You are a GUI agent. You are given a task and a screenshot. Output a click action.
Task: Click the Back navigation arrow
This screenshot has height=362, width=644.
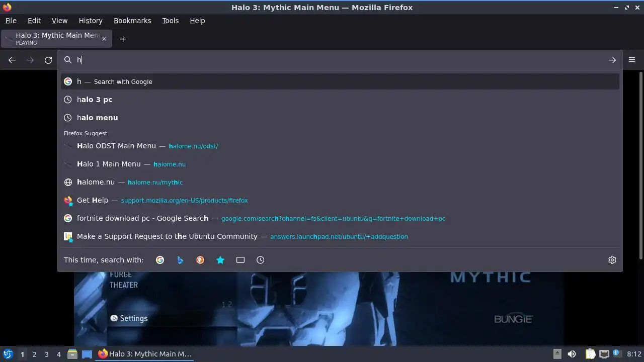click(12, 60)
